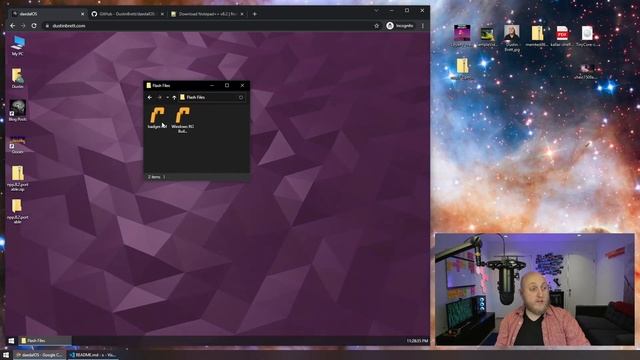Click the Incognito profile indicator
Screen dimensions: 640x360
coord(400,26)
